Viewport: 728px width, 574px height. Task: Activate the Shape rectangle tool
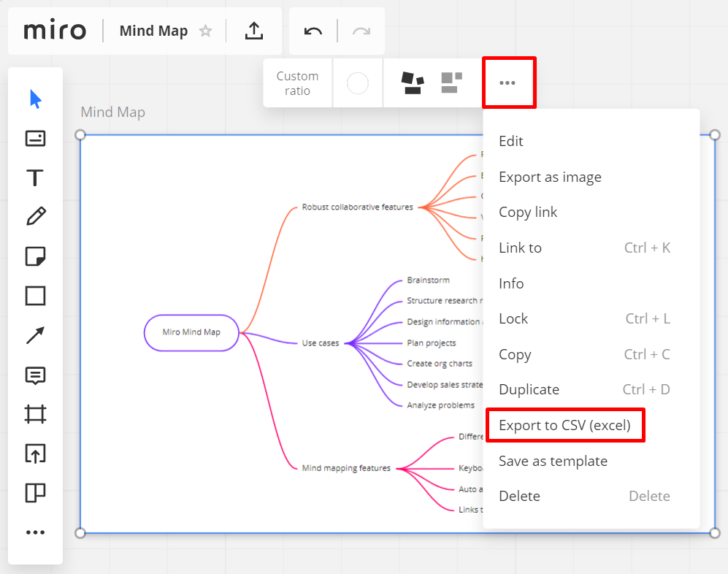click(35, 296)
